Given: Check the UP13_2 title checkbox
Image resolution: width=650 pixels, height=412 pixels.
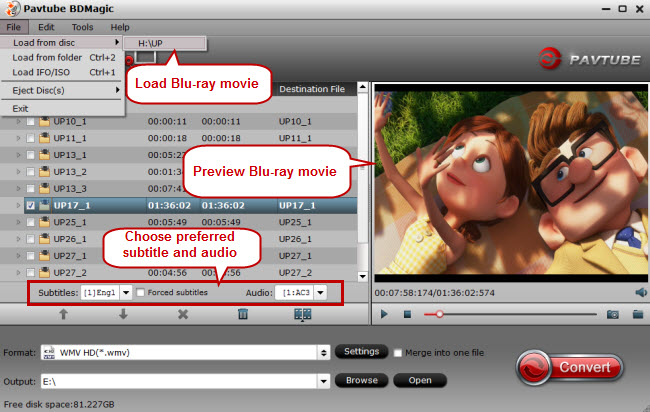Looking at the screenshot, I should click(30, 172).
